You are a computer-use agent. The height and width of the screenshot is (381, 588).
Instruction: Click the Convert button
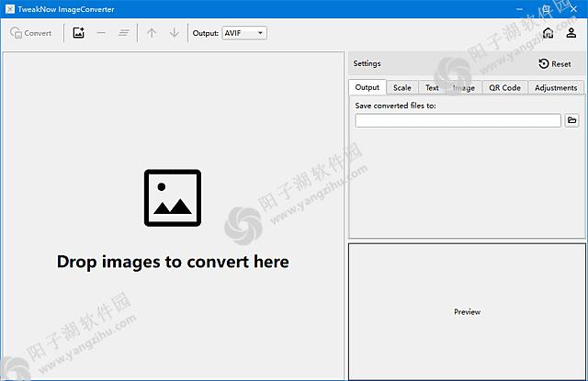[30, 33]
